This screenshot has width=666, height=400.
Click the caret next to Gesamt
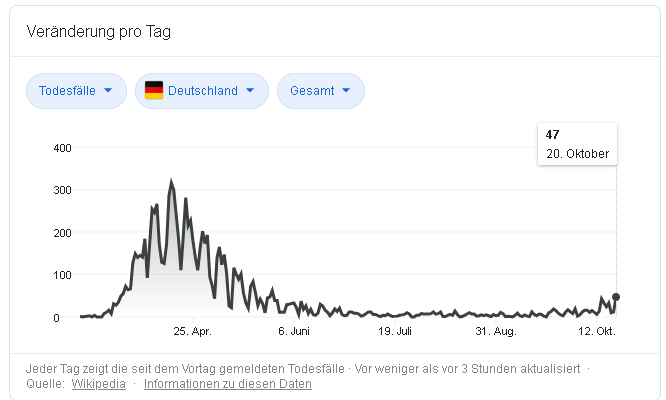click(346, 91)
